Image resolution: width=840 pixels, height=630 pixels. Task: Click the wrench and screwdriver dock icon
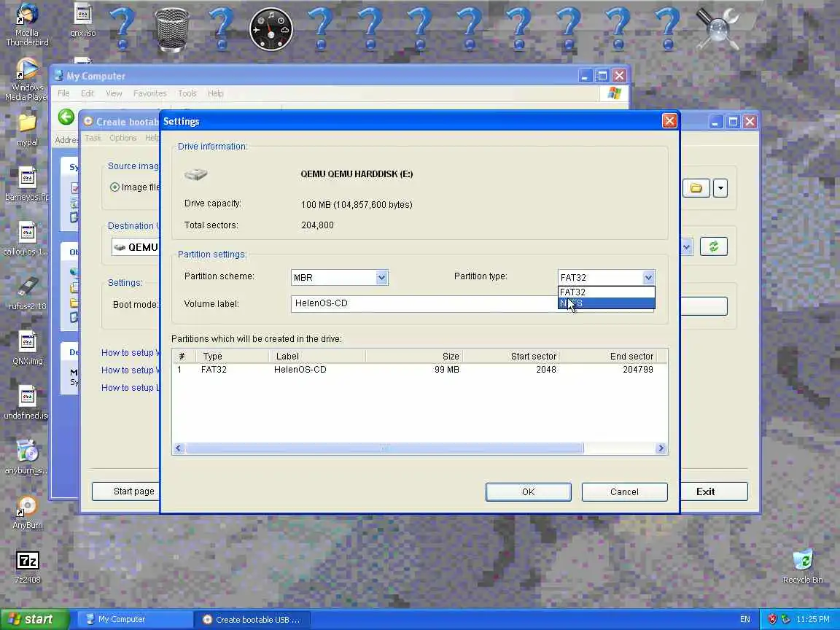point(717,29)
